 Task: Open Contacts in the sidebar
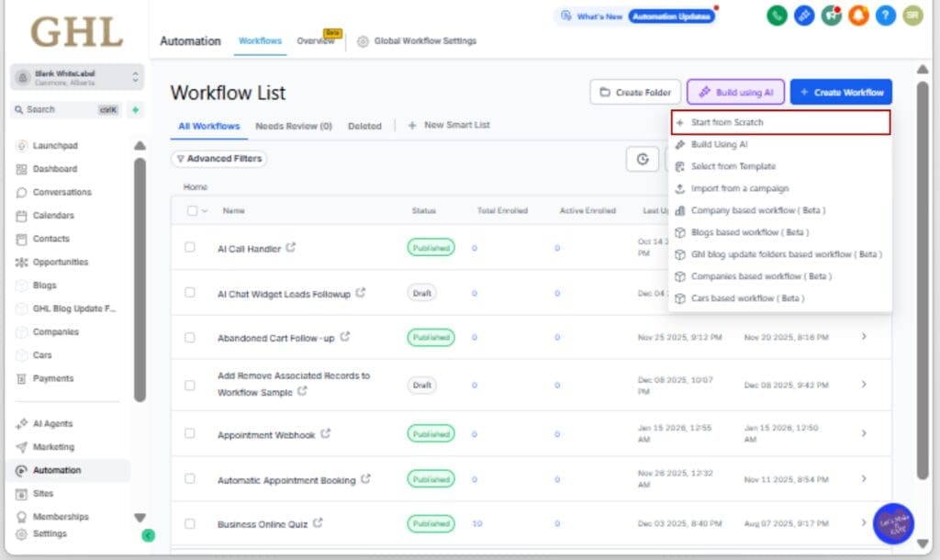coord(51,239)
